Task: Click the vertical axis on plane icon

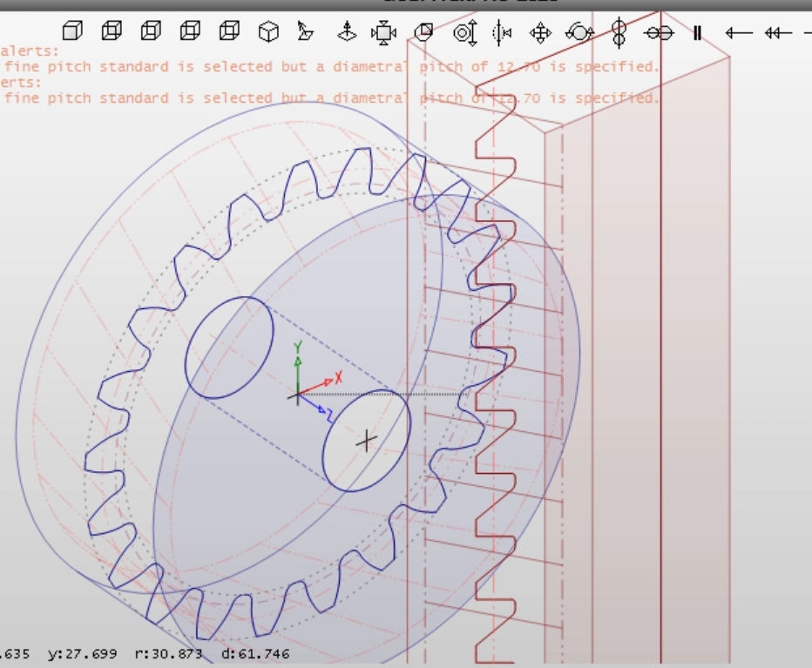Action: (x=347, y=32)
